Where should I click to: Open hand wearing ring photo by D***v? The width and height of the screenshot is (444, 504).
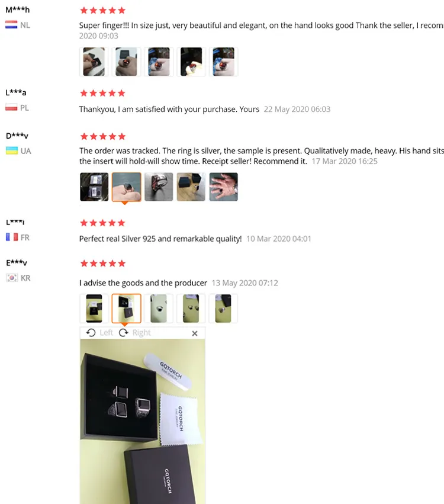(224, 187)
